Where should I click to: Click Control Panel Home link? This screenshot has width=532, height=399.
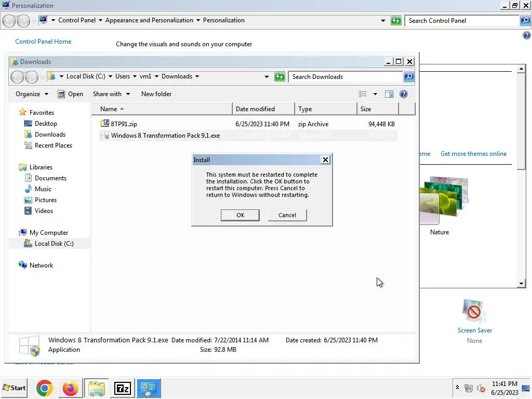(x=43, y=42)
